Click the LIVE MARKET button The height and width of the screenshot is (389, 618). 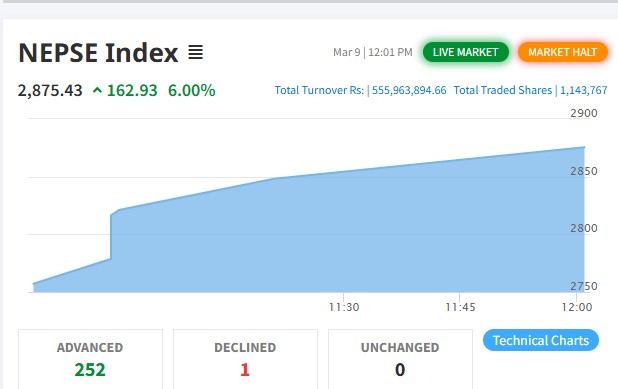[x=465, y=52]
